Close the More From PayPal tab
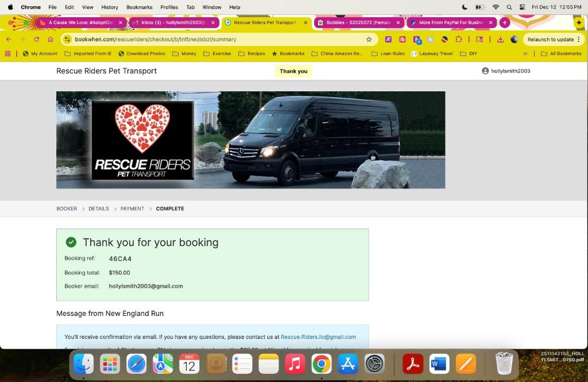This screenshot has height=382, width=588. coord(490,22)
